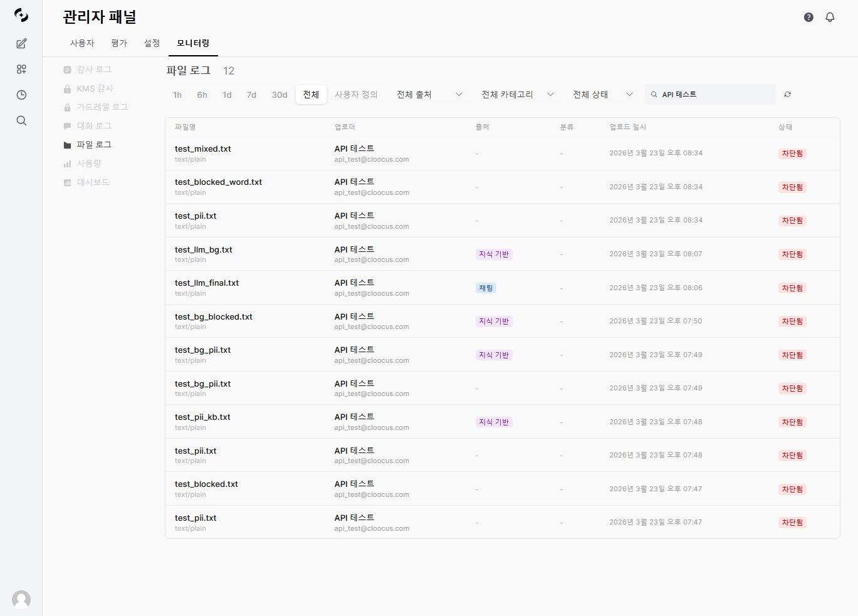This screenshot has width=858, height=616.
Task: Click the 대화 로그 chat bubble icon
Action: (67, 126)
